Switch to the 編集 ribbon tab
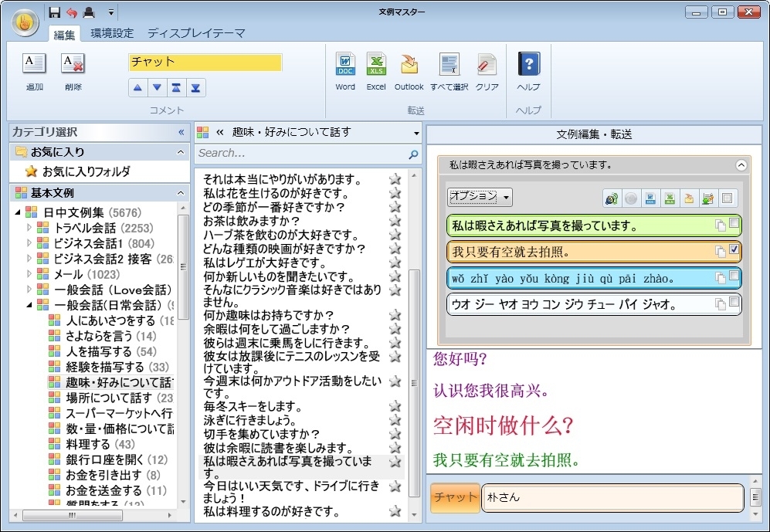The height and width of the screenshot is (532, 770). (64, 34)
